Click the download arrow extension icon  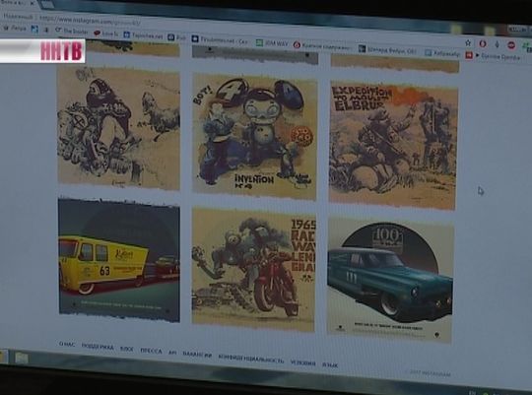click(498, 44)
